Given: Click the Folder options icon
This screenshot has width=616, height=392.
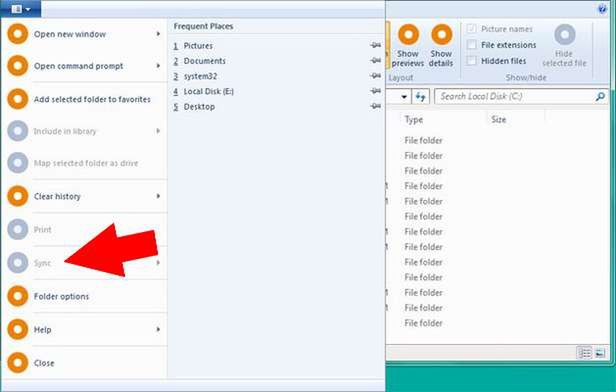Looking at the screenshot, I should (18, 296).
